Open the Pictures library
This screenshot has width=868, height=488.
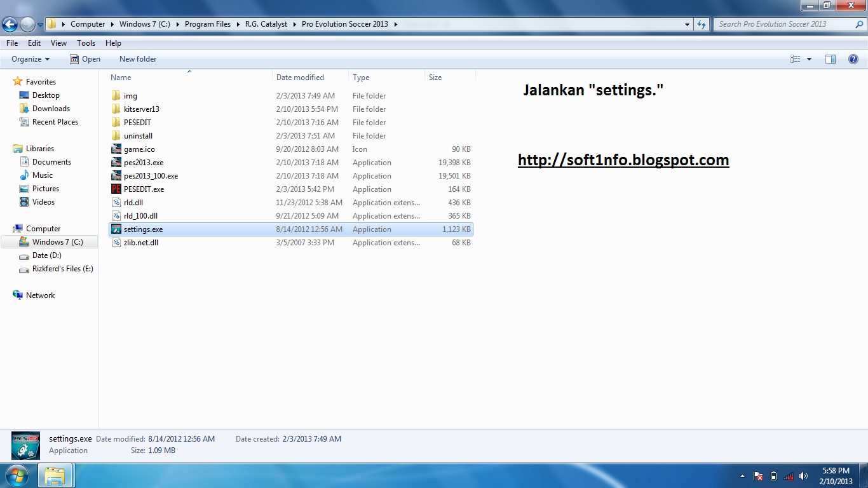point(46,189)
